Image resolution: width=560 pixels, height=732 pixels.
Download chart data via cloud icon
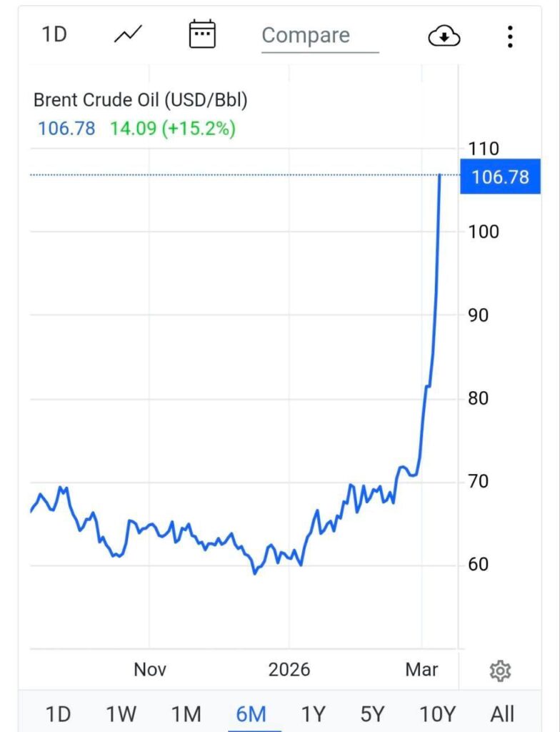(444, 36)
